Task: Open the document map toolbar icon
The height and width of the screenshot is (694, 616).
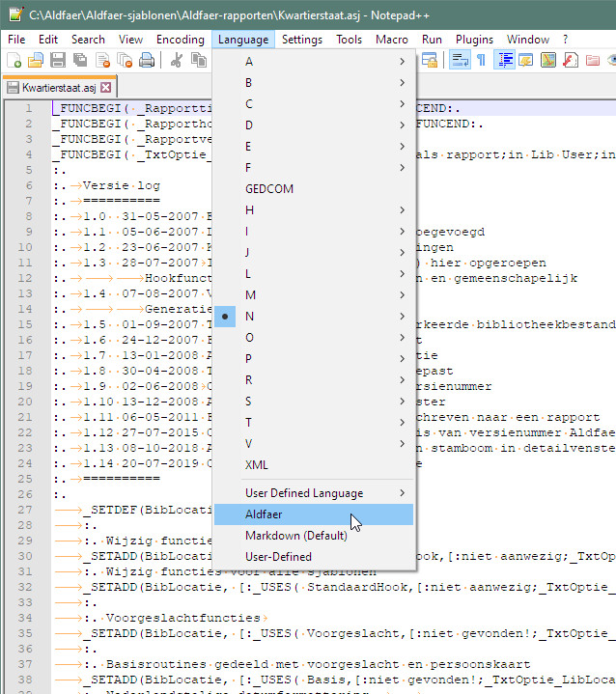Action: [x=548, y=60]
